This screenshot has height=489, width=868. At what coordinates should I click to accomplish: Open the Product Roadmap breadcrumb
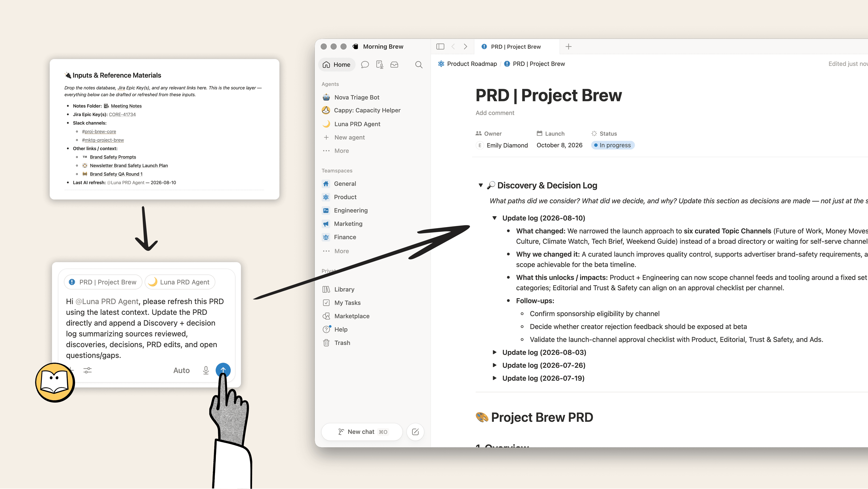click(467, 64)
